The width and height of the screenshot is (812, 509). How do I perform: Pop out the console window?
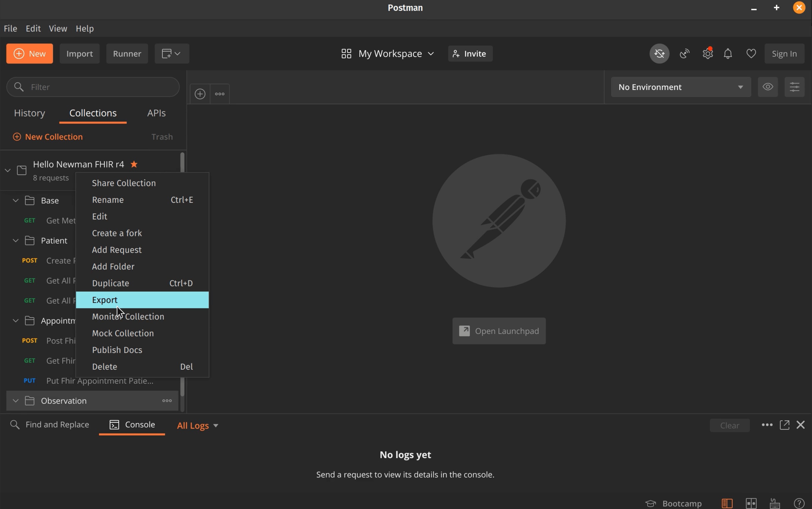(784, 425)
